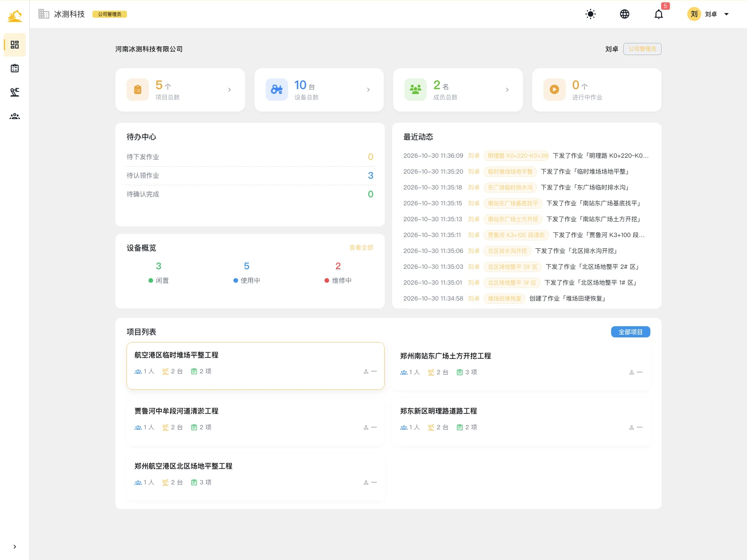
Task: Open the language globe icon
Action: click(x=625, y=14)
